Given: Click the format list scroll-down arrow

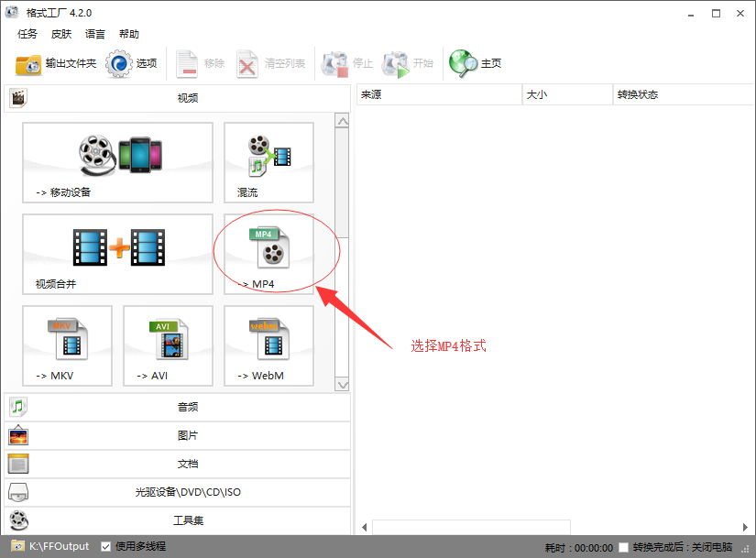Looking at the screenshot, I should [343, 384].
